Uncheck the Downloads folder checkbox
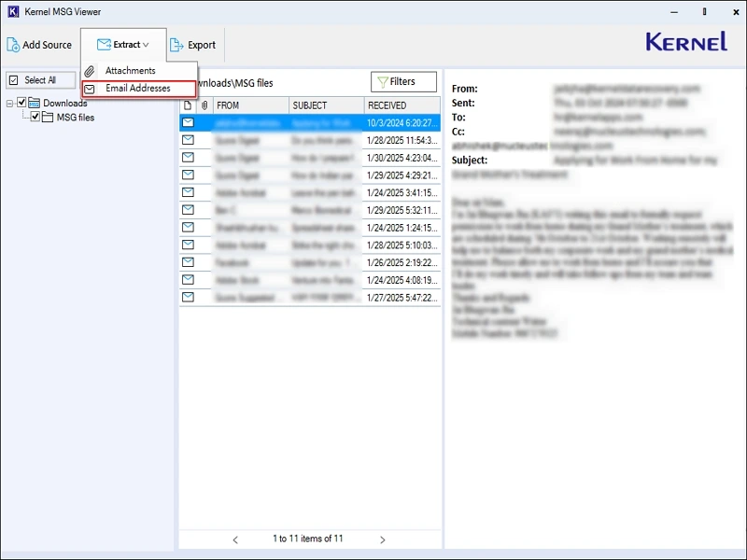The height and width of the screenshot is (560, 747). tap(21, 103)
